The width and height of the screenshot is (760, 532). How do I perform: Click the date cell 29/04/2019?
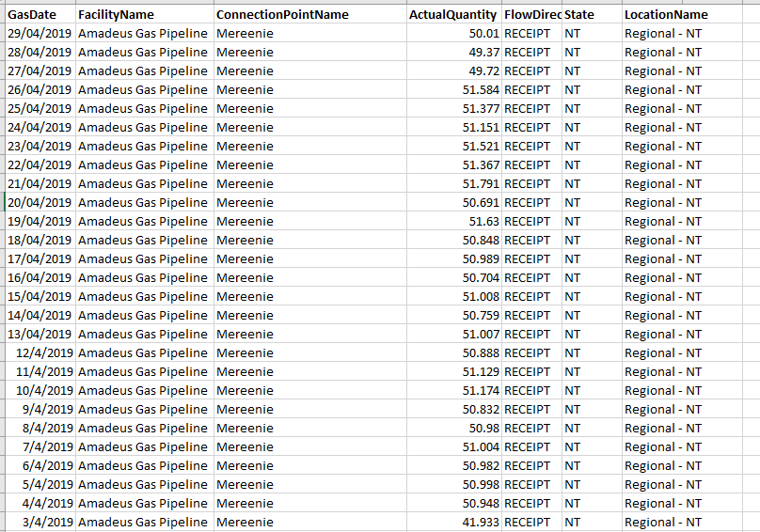[x=40, y=34]
